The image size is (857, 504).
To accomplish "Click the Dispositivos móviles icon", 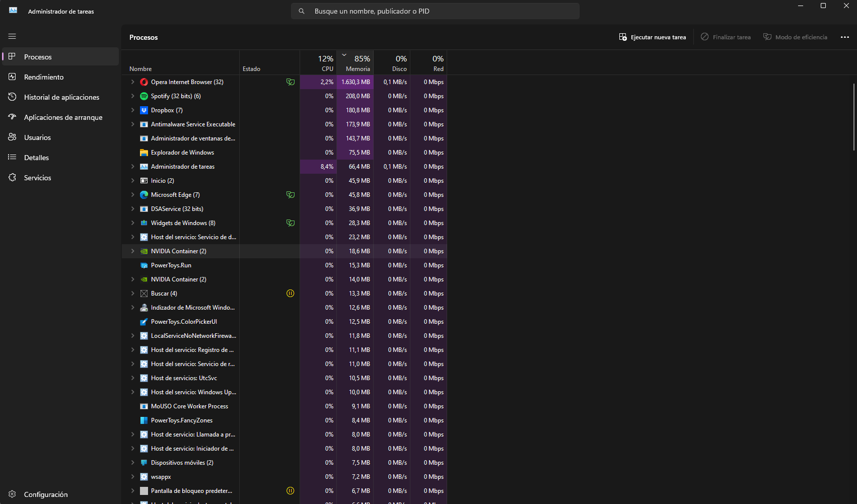I will pos(144,463).
